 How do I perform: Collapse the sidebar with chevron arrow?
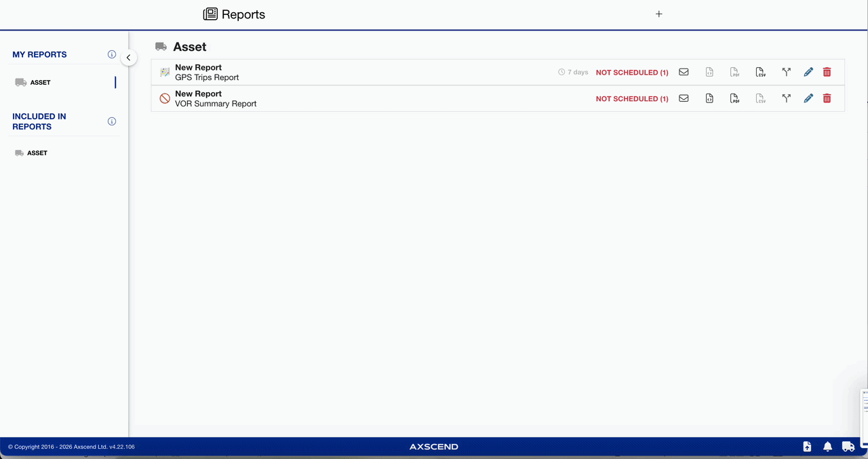click(x=128, y=58)
